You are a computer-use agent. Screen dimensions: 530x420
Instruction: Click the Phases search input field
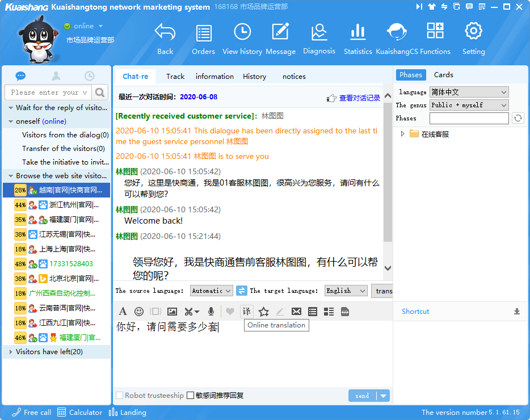pyautogui.click(x=469, y=118)
